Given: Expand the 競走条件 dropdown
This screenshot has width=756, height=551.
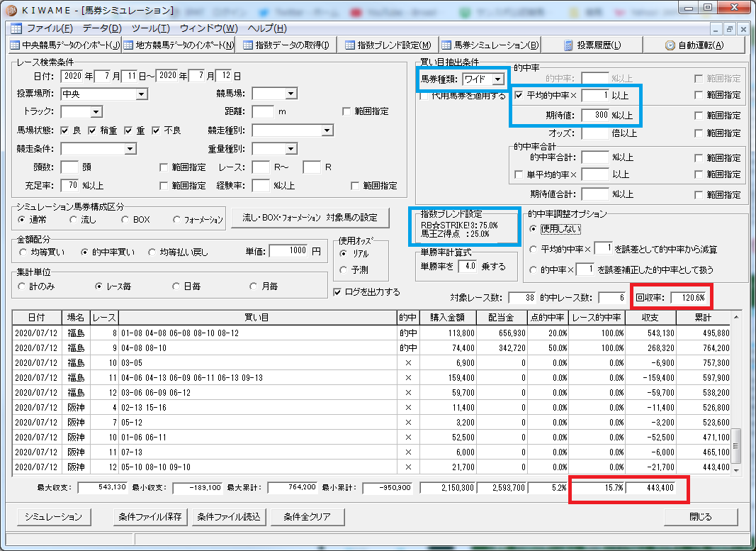Looking at the screenshot, I should [130, 149].
